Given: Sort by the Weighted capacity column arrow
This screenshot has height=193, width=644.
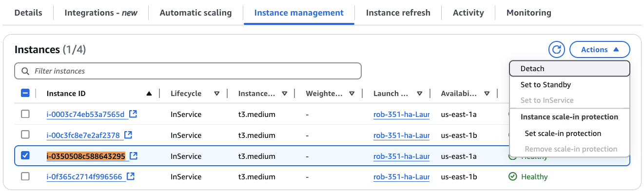Looking at the screenshot, I should pos(352,94).
